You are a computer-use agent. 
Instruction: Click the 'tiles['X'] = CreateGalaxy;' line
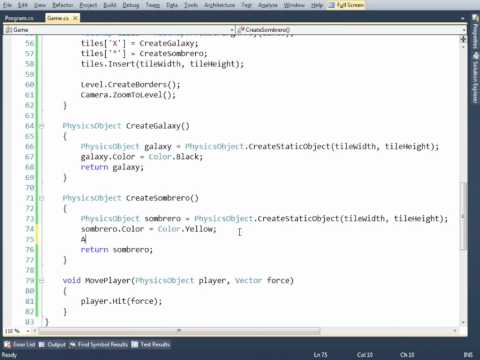click(140, 43)
